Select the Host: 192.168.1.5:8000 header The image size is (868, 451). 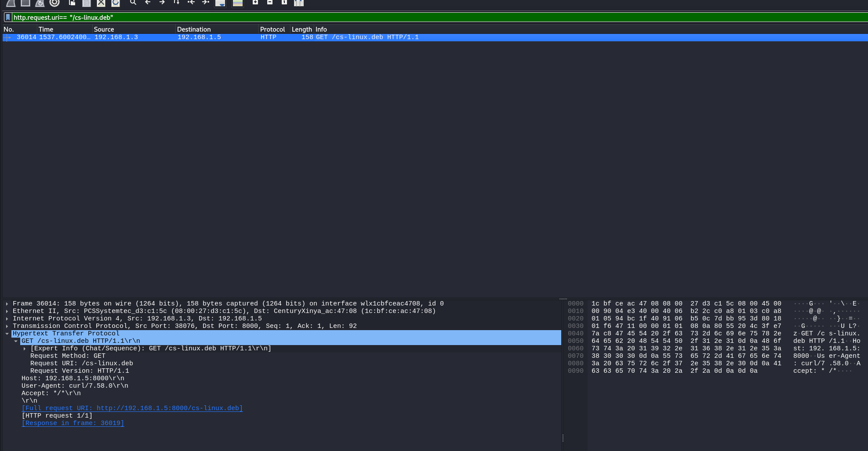point(73,378)
